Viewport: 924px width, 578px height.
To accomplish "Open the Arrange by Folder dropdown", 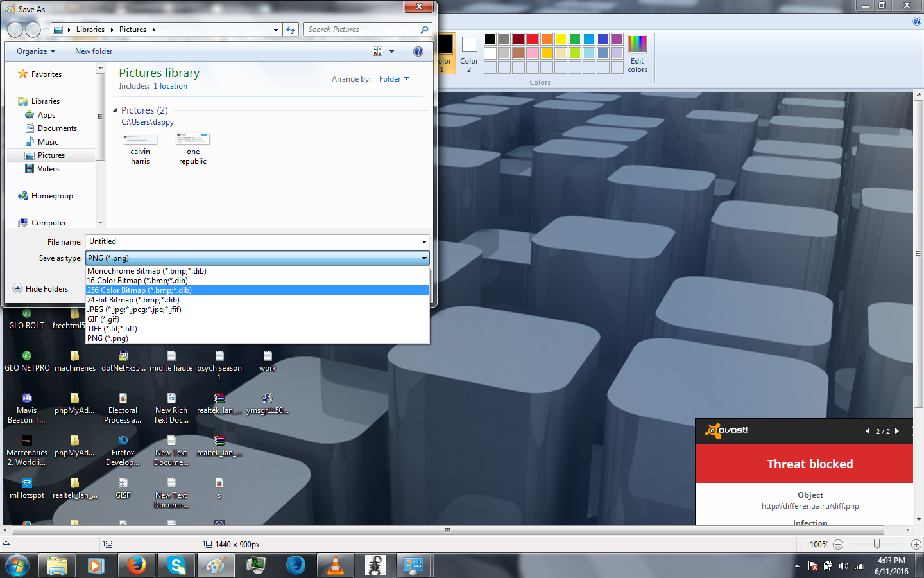I will (x=394, y=78).
